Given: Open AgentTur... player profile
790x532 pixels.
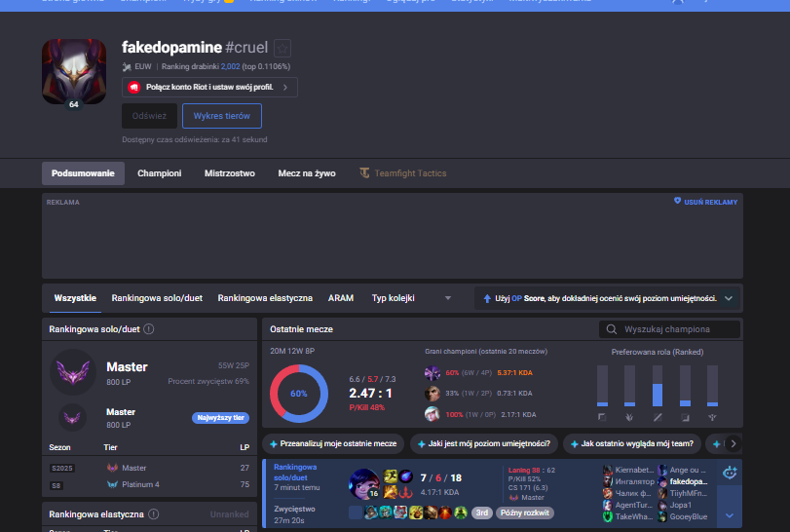Looking at the screenshot, I should 633,505.
